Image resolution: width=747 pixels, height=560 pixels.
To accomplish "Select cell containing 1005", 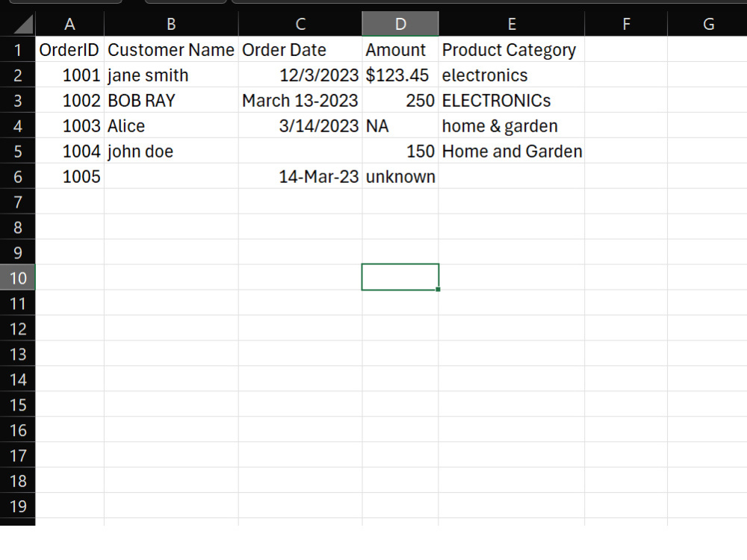I will point(69,176).
